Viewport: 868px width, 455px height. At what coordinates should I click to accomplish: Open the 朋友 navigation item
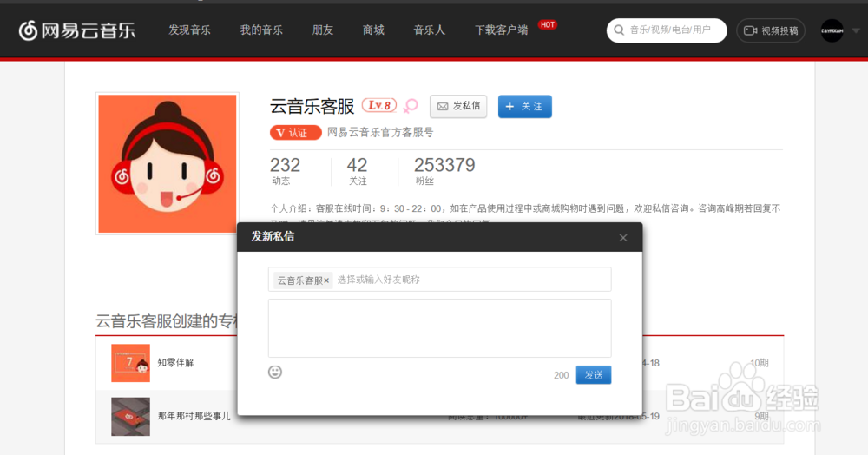coord(323,30)
